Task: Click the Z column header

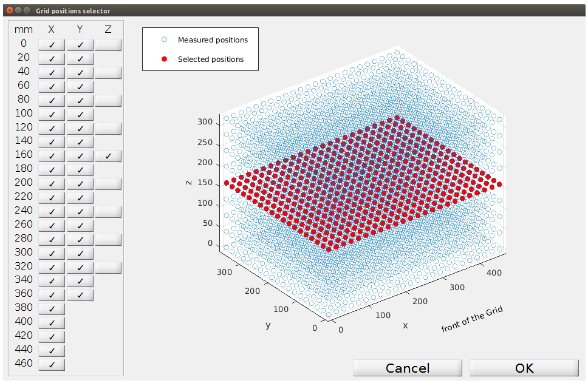Action: [x=108, y=29]
